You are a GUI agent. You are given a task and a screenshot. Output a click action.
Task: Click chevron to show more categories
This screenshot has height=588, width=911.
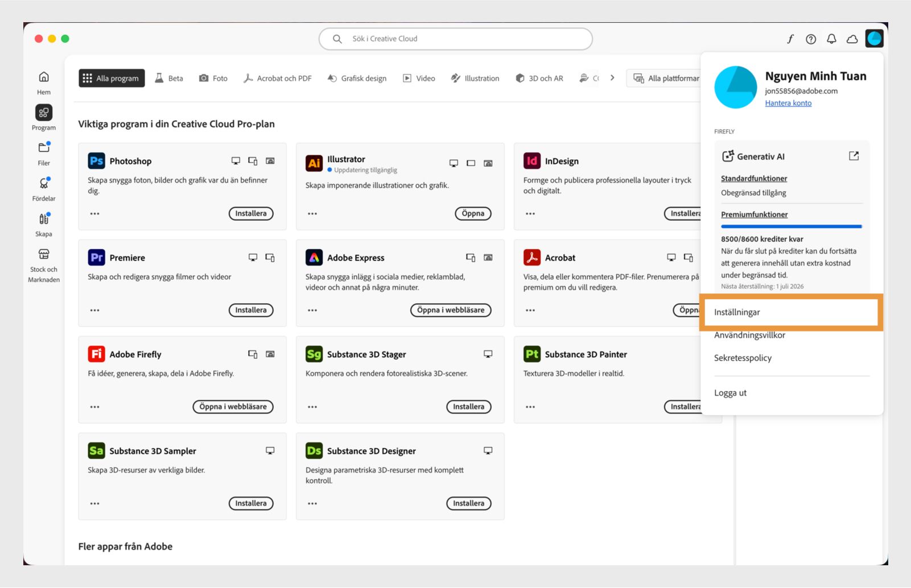[612, 78]
